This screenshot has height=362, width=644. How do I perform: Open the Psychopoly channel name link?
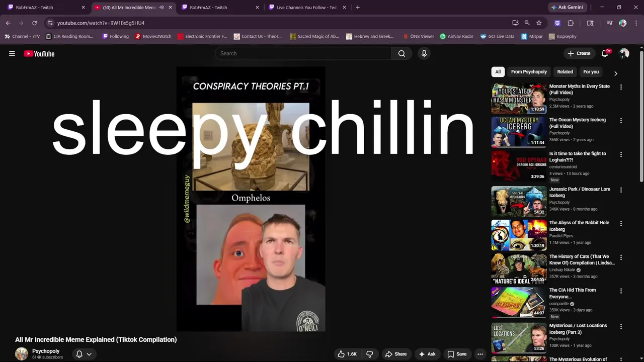click(46, 351)
